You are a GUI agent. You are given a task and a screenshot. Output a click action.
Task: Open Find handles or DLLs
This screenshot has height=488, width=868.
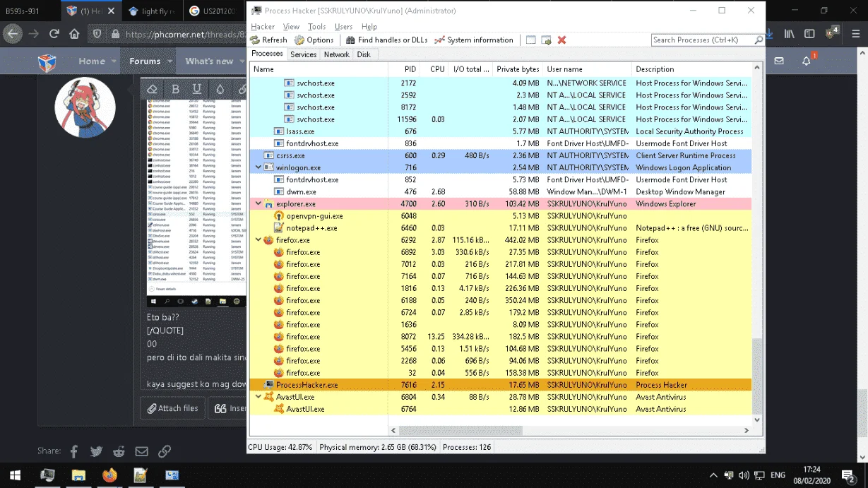click(387, 40)
